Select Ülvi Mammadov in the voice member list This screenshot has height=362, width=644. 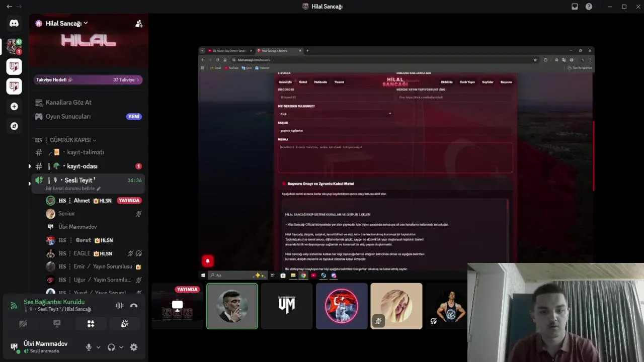[x=94, y=227]
